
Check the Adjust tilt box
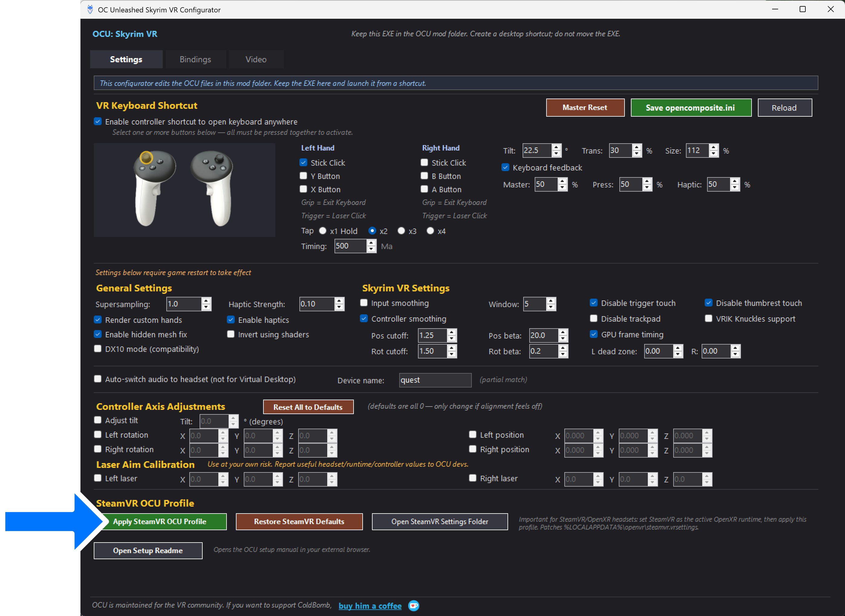tap(98, 420)
